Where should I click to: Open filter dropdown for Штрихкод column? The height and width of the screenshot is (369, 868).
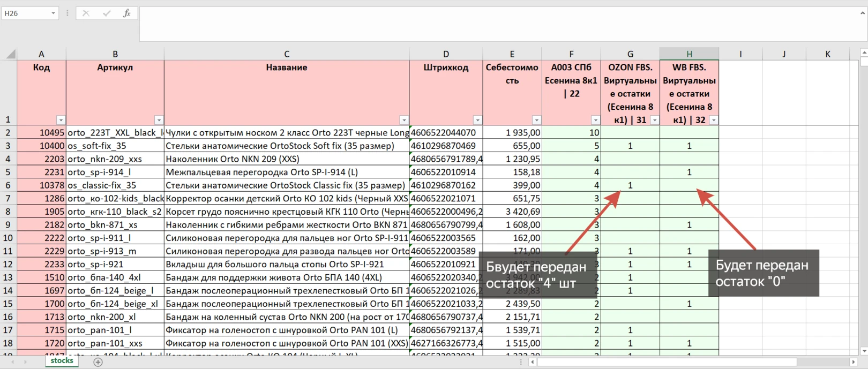tap(477, 120)
